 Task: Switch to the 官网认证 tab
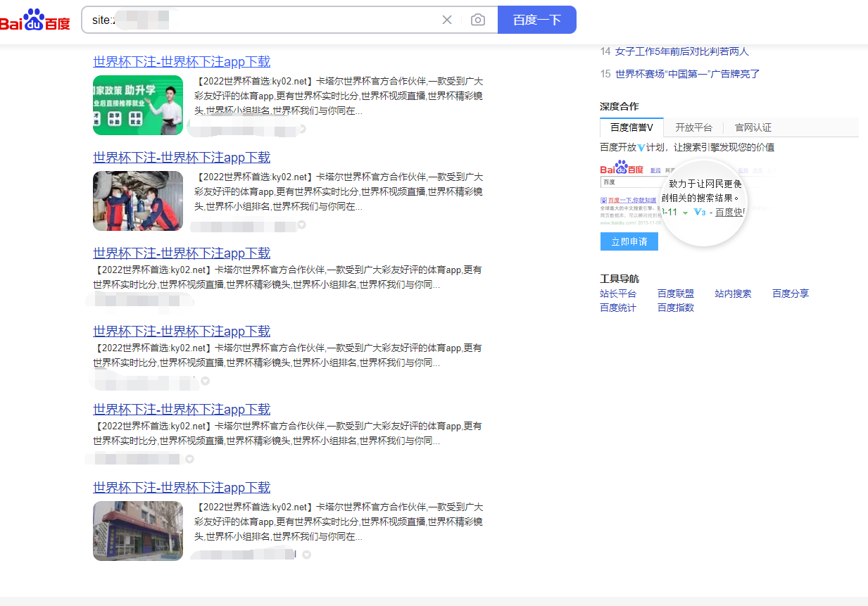tap(753, 127)
